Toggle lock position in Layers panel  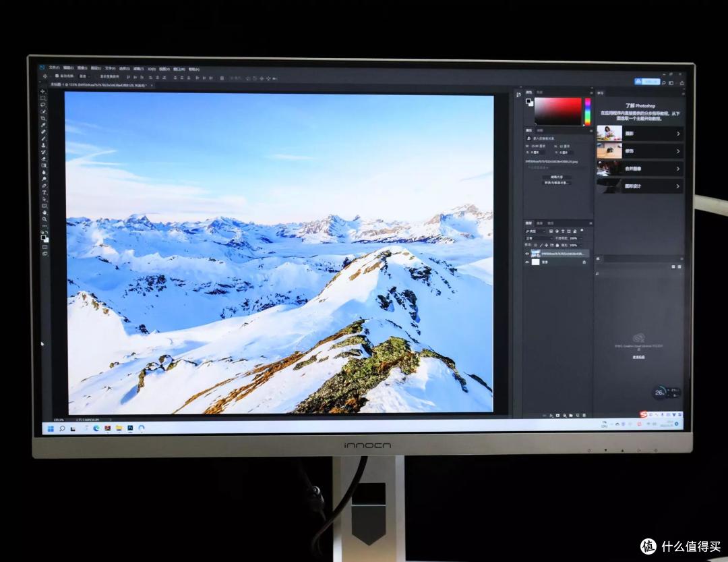(x=547, y=246)
